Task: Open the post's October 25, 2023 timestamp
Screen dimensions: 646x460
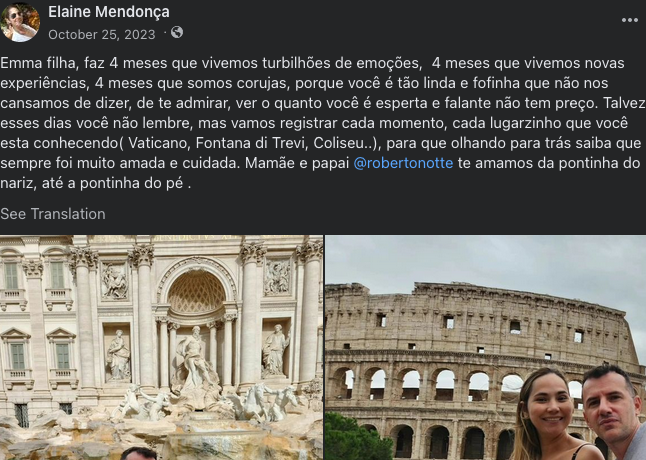Action: point(102,35)
